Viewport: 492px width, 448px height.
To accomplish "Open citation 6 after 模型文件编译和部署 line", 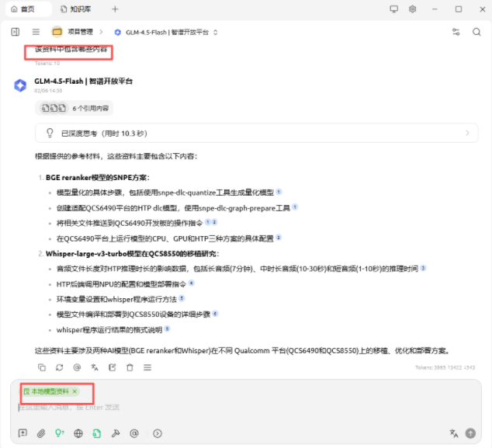I will tap(215, 314).
